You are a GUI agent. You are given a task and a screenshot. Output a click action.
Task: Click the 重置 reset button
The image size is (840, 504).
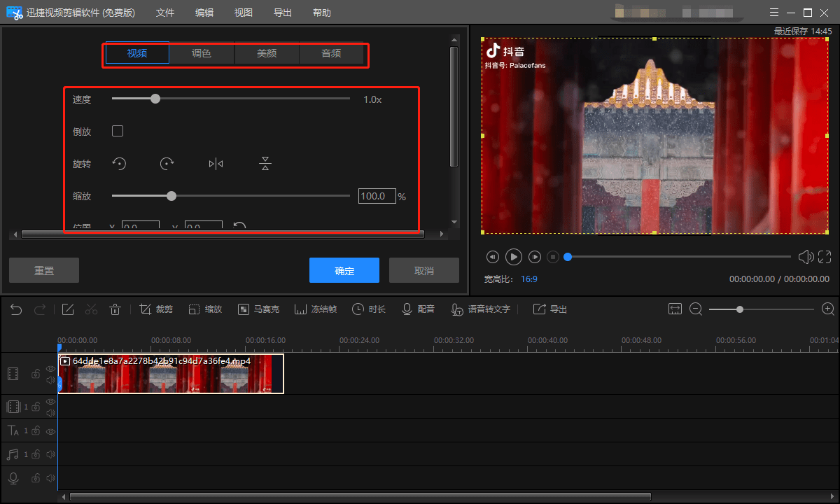44,270
